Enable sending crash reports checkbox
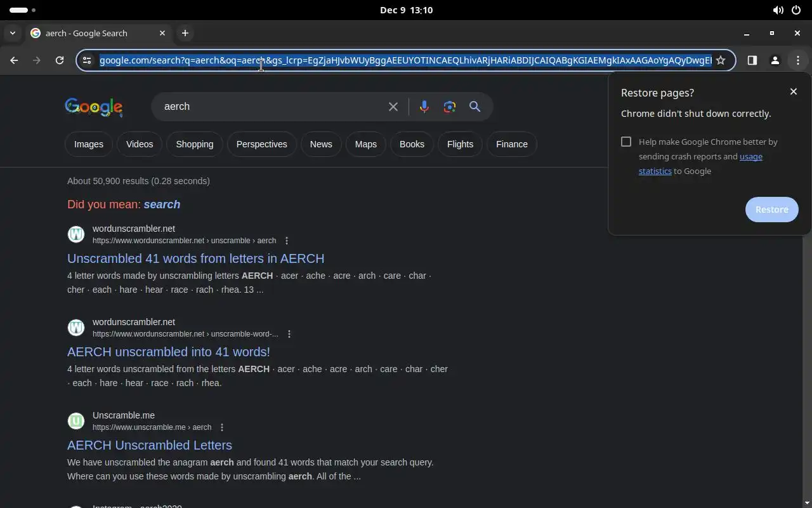The width and height of the screenshot is (812, 508). tap(626, 142)
